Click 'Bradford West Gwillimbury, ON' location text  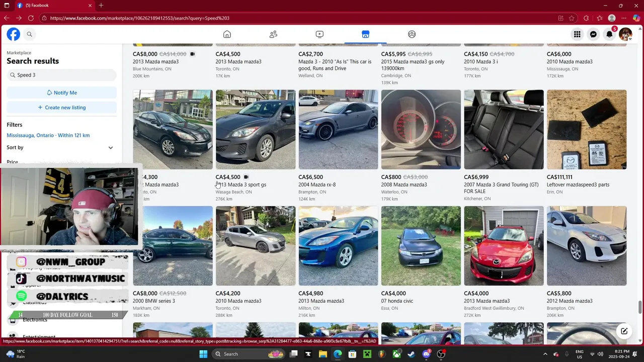point(494,308)
